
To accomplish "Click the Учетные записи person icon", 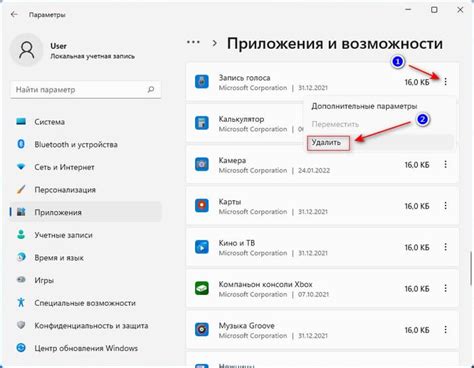I will (x=21, y=235).
